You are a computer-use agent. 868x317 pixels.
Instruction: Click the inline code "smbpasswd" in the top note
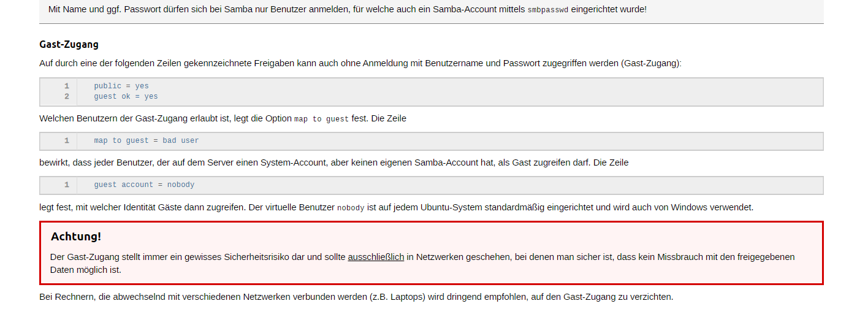tap(548, 10)
